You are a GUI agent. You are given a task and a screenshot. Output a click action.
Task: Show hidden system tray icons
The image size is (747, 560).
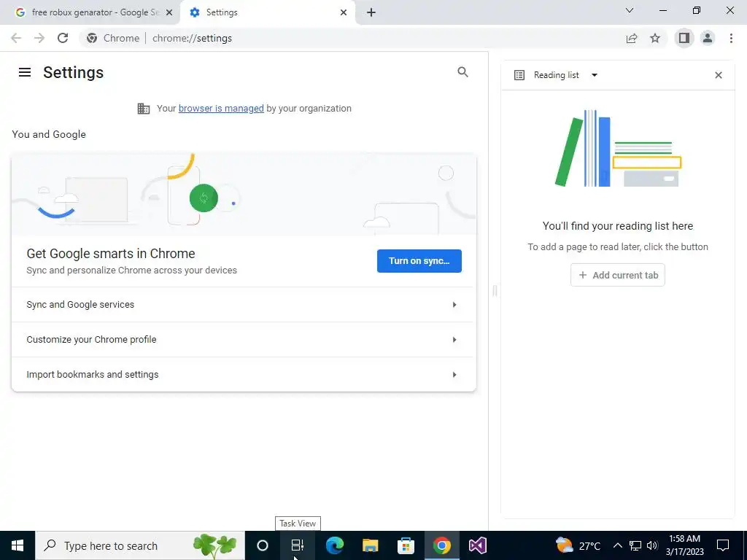tap(617, 545)
